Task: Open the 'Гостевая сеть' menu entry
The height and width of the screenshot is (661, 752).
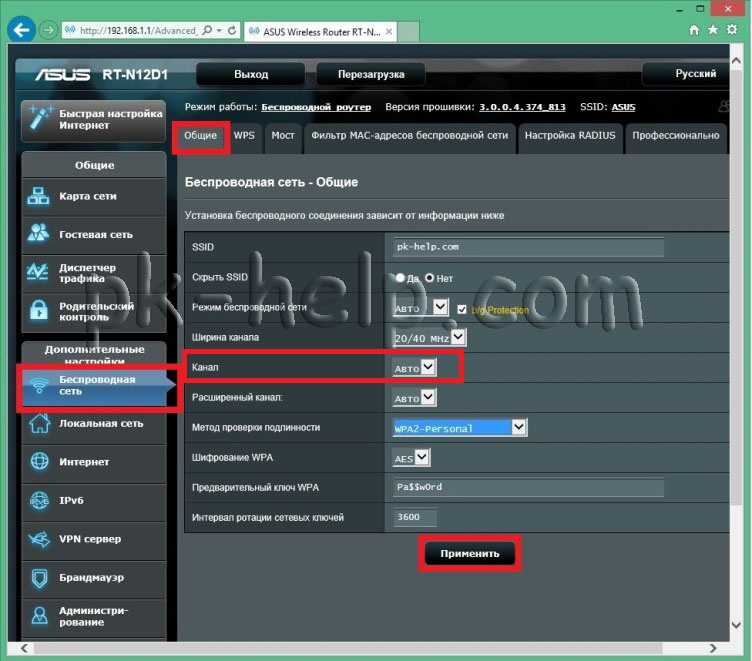Action: click(94, 235)
